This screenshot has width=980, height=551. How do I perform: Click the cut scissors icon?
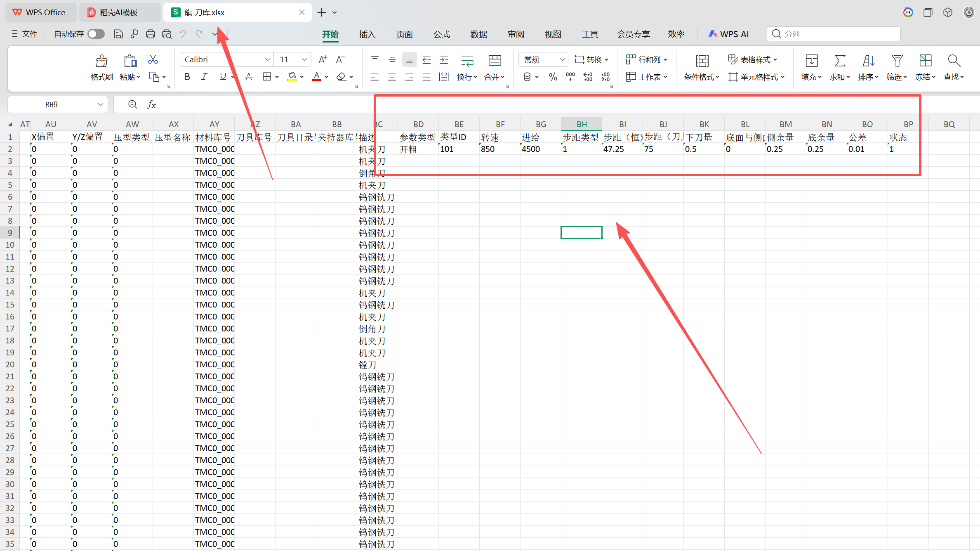click(x=153, y=60)
